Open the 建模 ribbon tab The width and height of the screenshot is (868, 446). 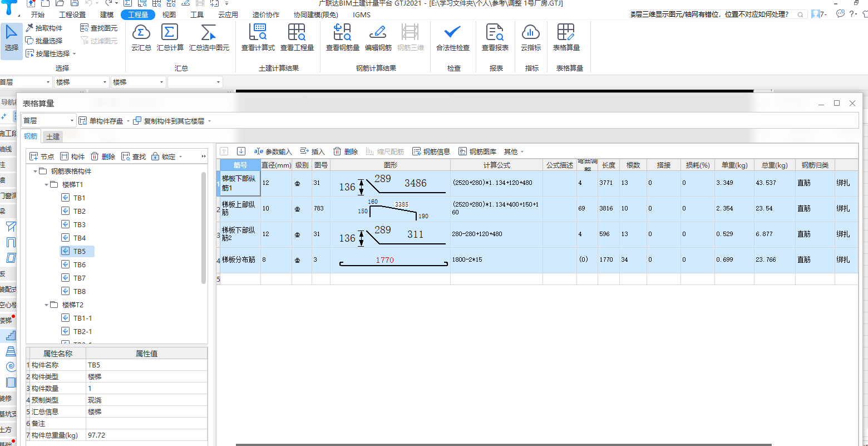(x=107, y=15)
